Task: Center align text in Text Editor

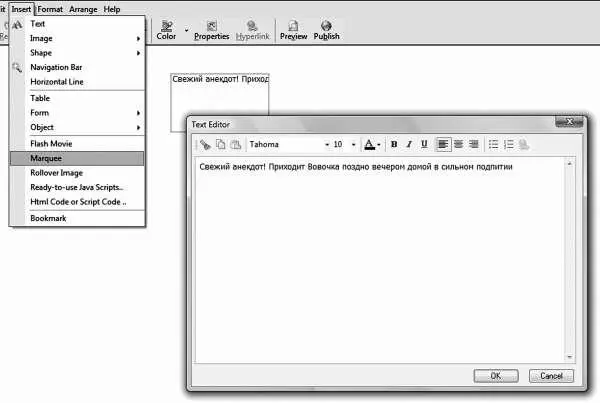Action: tap(458, 145)
